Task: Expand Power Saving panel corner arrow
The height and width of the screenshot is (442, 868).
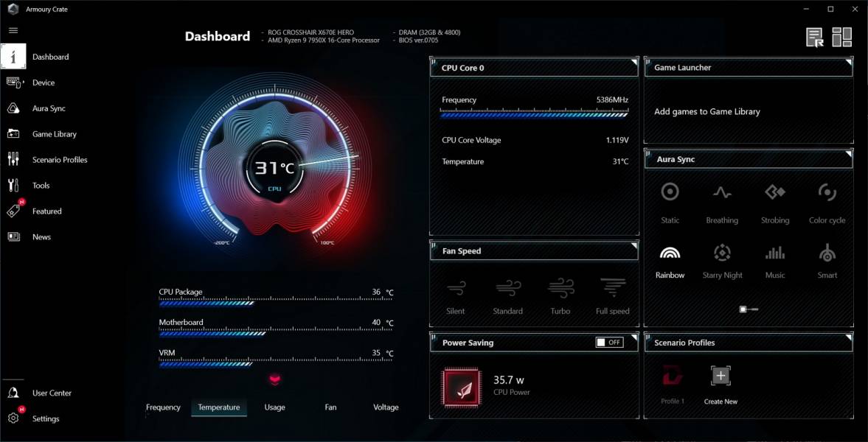Action: [634, 337]
